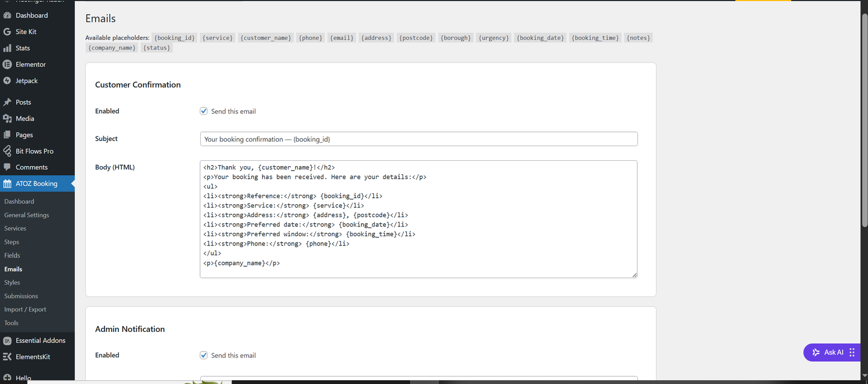Screen dimensions: 868x384
Task: Open the Jetpack menu
Action: click(x=27, y=80)
